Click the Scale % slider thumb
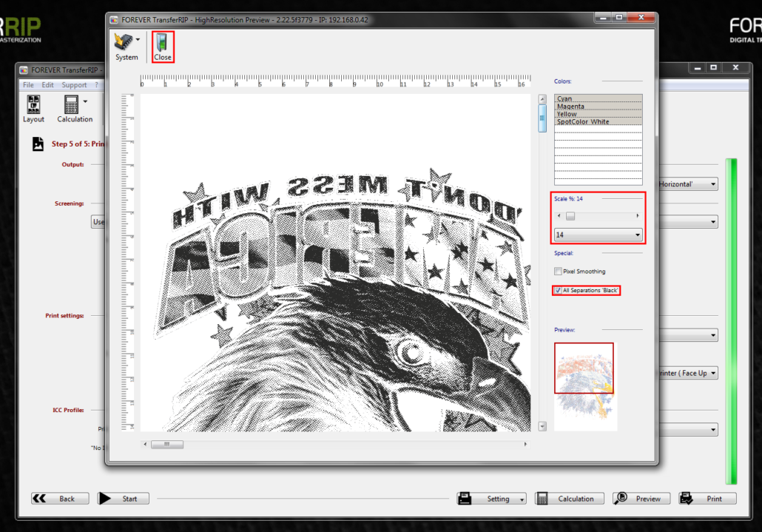This screenshot has height=532, width=762. [570, 216]
